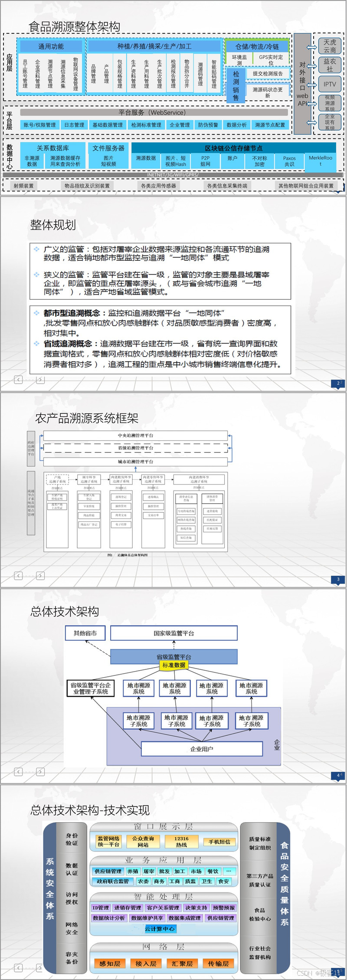Click the 省级监管平台企业管理子系统 box
347x980 pixels.
point(91,688)
